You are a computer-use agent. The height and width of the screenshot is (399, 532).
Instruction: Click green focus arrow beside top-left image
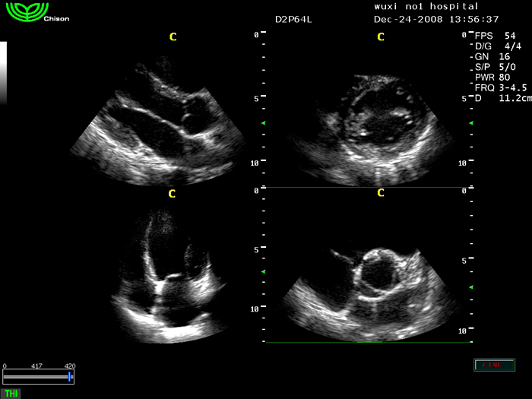coord(264,122)
